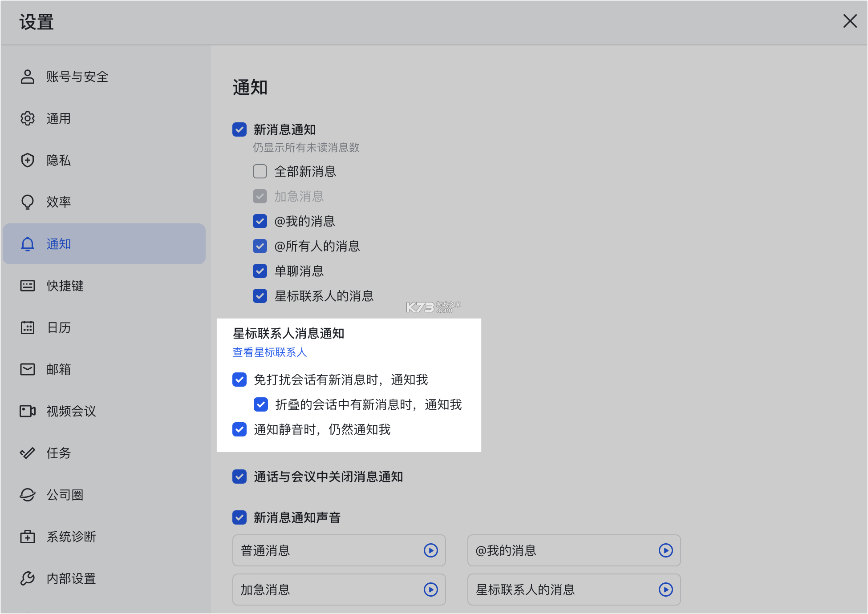868x614 pixels.
Task: Select the 通知 bell icon
Action: pyautogui.click(x=28, y=244)
